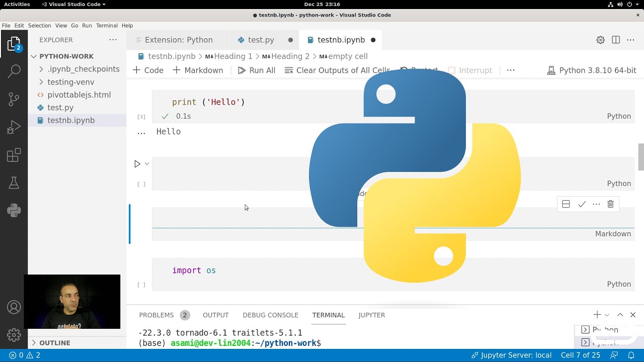Select the testnb.ipynb editor tab
The width and height of the screenshot is (644, 362).
[x=341, y=40]
